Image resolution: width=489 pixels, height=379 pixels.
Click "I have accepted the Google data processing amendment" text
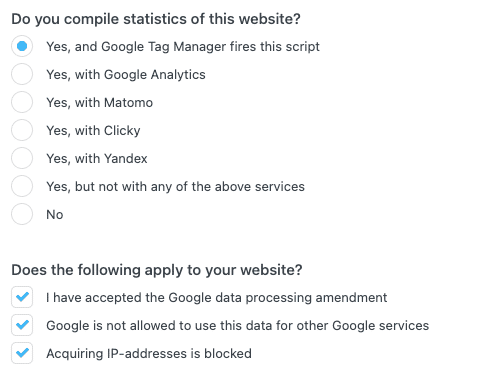[217, 298]
